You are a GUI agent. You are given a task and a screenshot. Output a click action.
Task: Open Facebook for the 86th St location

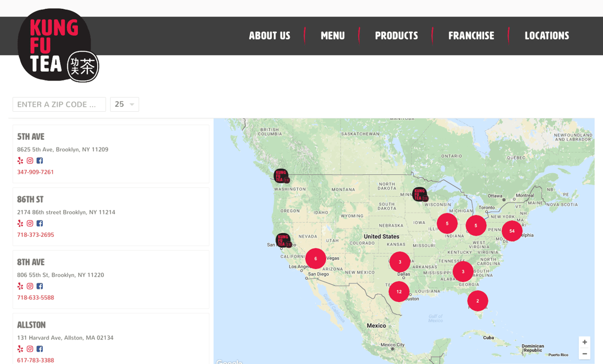click(39, 223)
